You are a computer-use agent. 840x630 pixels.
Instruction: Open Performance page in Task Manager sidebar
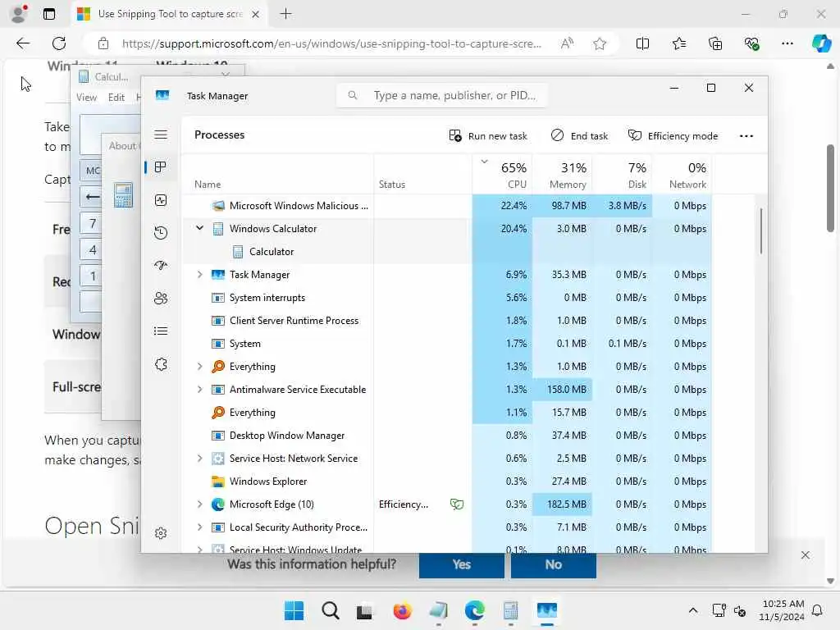pyautogui.click(x=161, y=200)
